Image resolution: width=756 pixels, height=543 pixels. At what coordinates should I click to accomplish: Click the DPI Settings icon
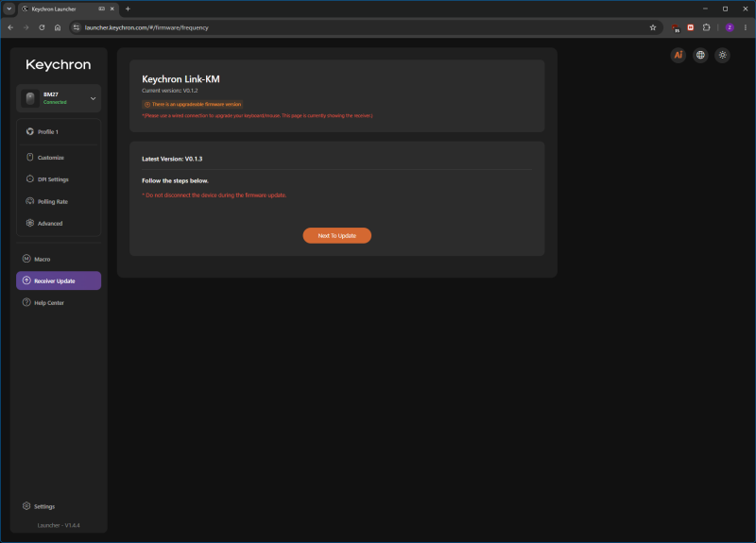tap(30, 178)
